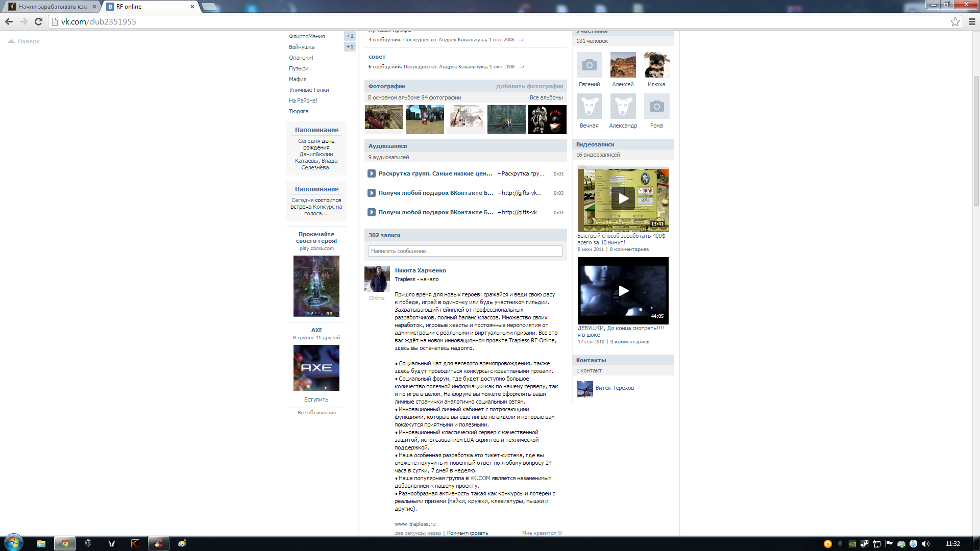Open Paint palette taskbar icon

[x=182, y=543]
